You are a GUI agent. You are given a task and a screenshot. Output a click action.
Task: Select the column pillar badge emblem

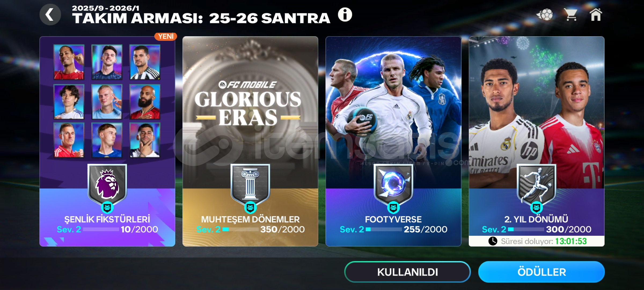(250, 185)
